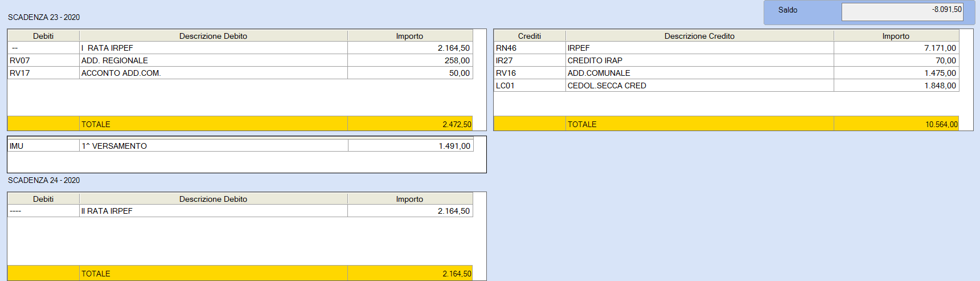Click credit amount 70,00
Viewport: 980px width, 281px height.
click(896, 60)
